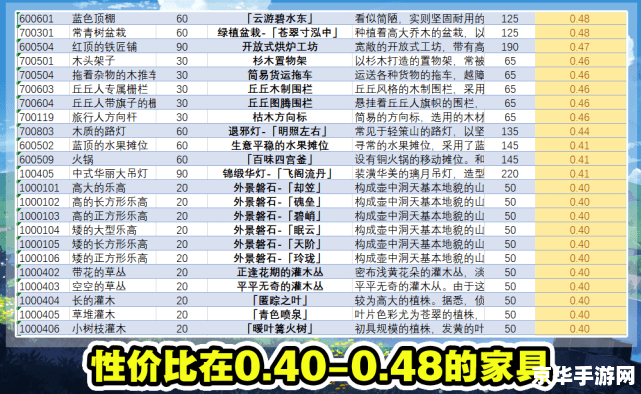Image resolution: width=641 pixels, height=394 pixels.
Task: Select the 0.48 value in row 600601
Action: click(x=580, y=19)
